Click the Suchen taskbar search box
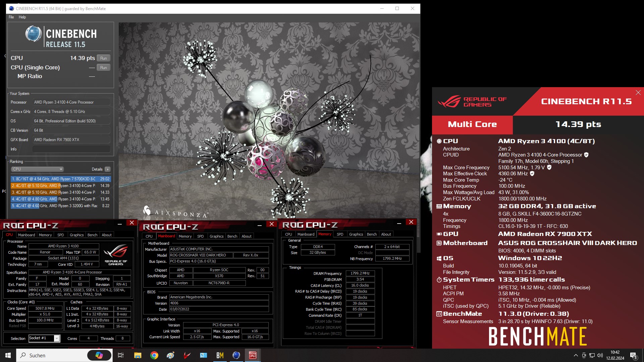Image resolution: width=644 pixels, height=362 pixels. pos(64,355)
